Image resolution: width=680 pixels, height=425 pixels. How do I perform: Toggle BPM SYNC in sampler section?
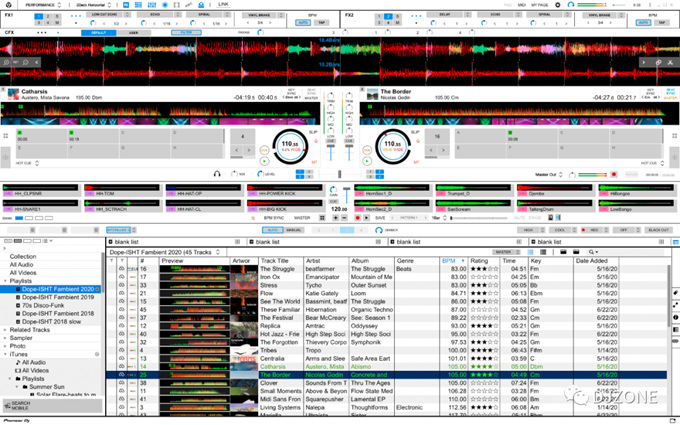click(274, 218)
